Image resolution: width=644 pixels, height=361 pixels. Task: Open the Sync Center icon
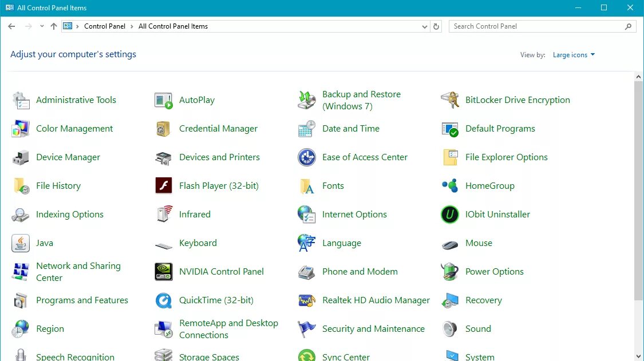tap(307, 355)
